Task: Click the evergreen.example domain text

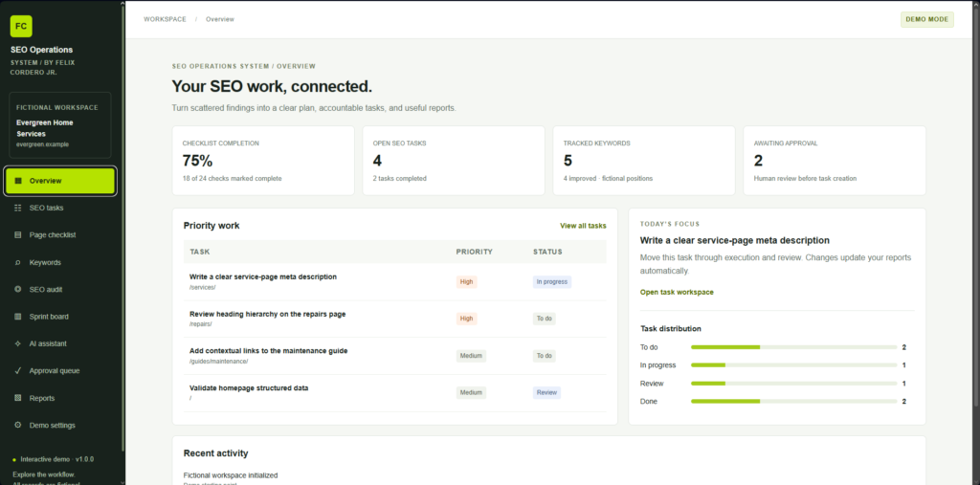Action: coord(42,143)
